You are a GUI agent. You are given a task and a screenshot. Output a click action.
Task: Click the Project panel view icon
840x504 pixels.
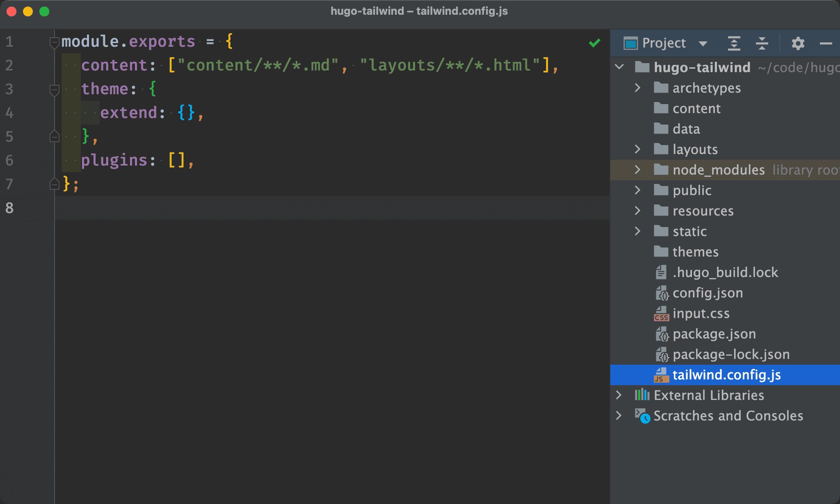click(x=630, y=43)
